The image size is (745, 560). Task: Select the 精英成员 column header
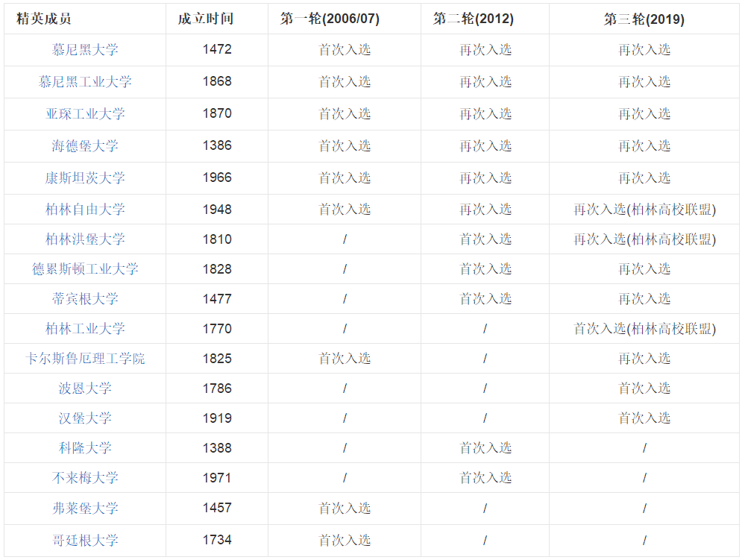click(x=44, y=19)
